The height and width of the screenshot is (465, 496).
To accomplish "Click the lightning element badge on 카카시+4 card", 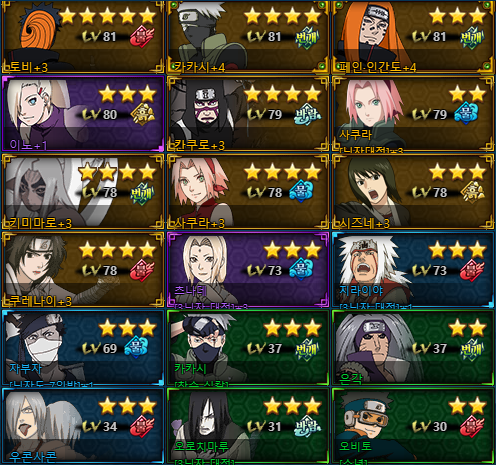I will 307,37.
